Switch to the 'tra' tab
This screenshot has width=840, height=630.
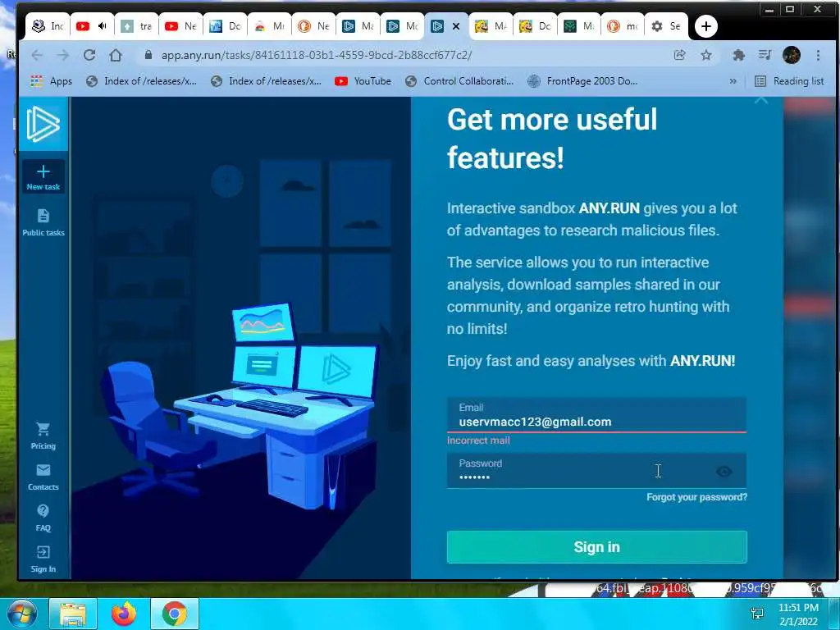136,25
